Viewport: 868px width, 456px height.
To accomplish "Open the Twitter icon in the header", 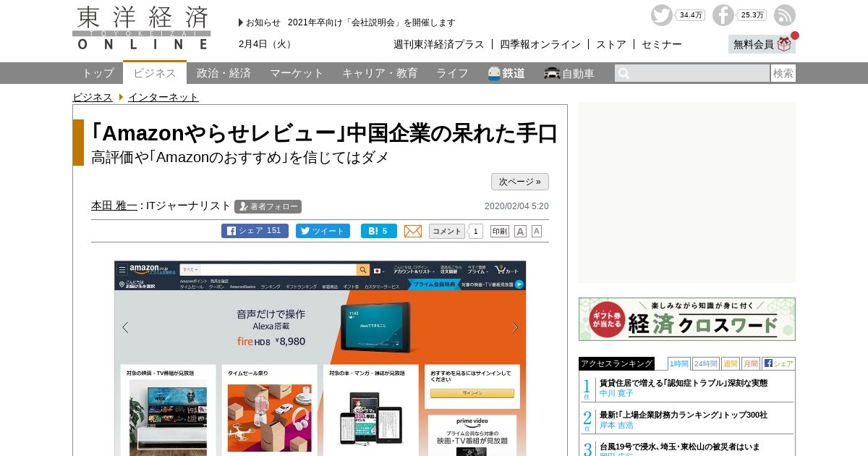I will (x=661, y=15).
